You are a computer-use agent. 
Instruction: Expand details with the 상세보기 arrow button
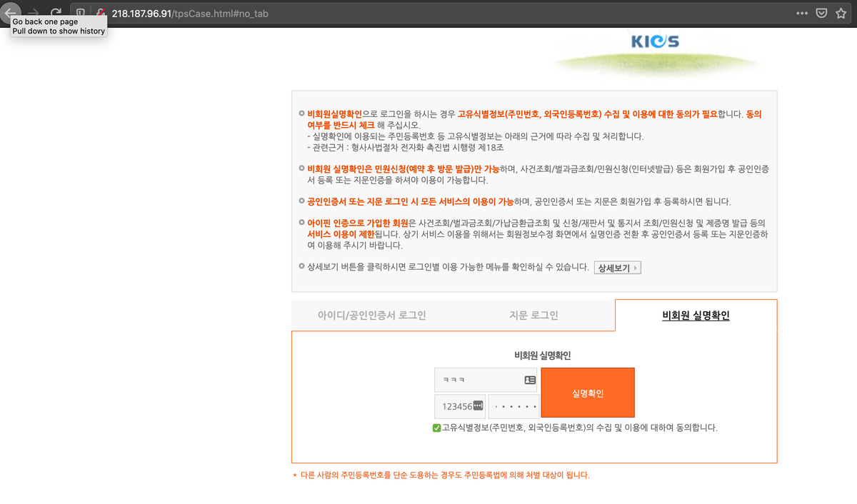pos(618,268)
